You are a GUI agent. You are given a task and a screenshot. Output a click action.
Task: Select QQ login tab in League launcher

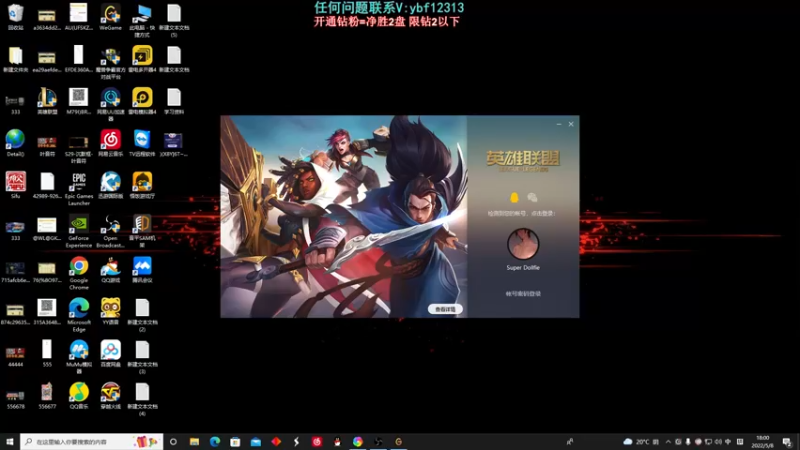coord(514,197)
